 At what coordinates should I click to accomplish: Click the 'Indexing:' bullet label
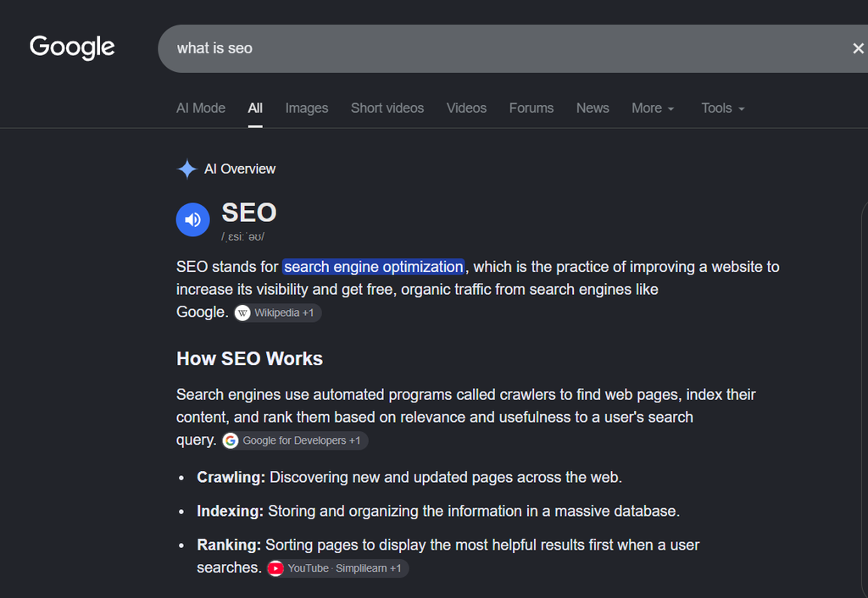pos(231,511)
